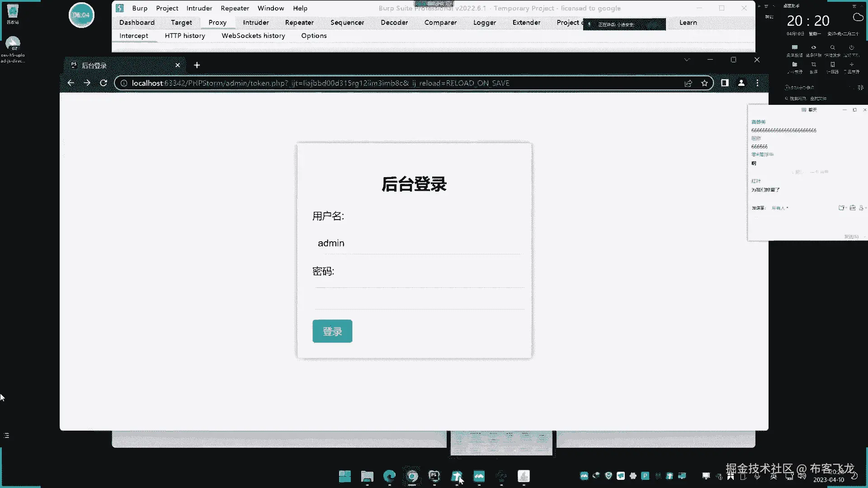Open the Intruder menu in the Burp menu bar
This screenshot has height=488, width=868.
199,8
